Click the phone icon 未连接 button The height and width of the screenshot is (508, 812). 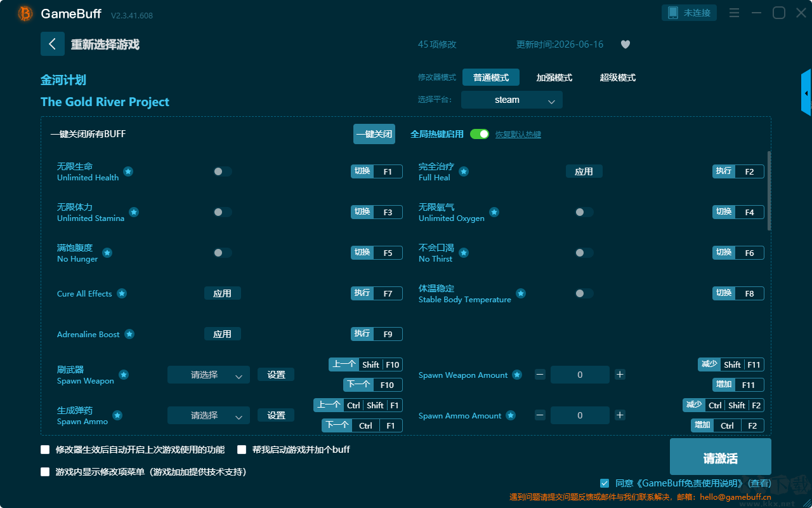pyautogui.click(x=690, y=13)
